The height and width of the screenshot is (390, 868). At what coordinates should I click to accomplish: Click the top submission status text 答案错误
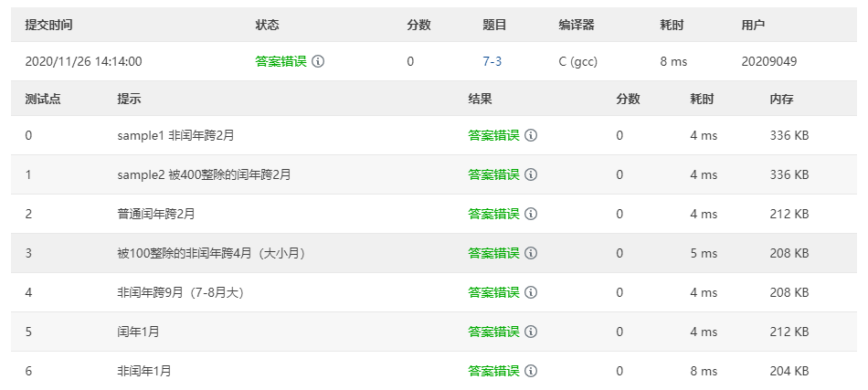coord(281,62)
